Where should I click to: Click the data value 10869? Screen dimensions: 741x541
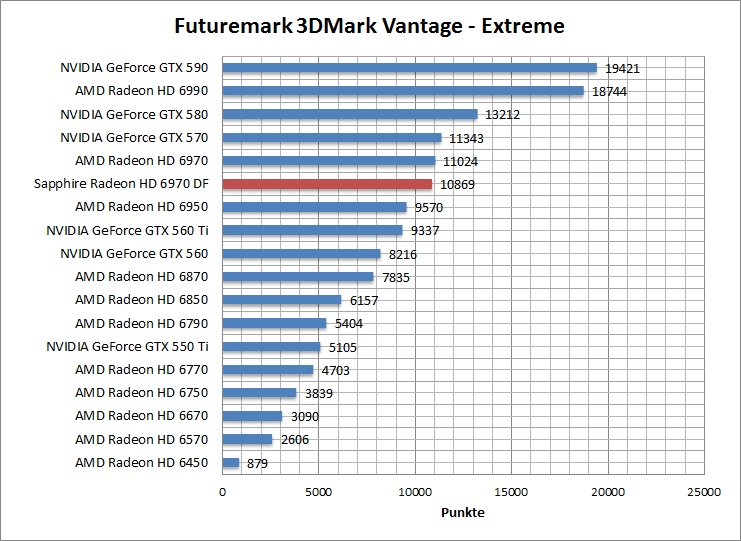(457, 185)
